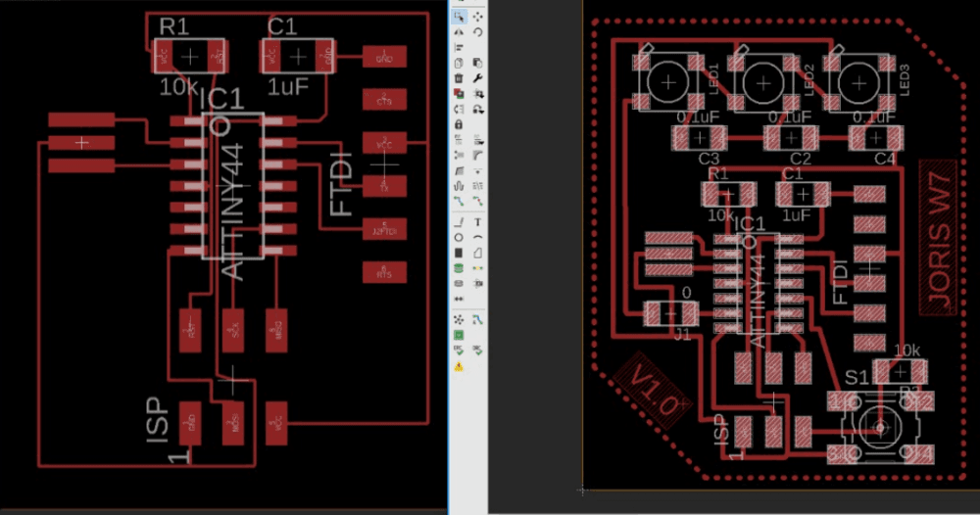This screenshot has width=980, height=515.
Task: Click the RTS pad on left FTDI header
Action: point(384,272)
